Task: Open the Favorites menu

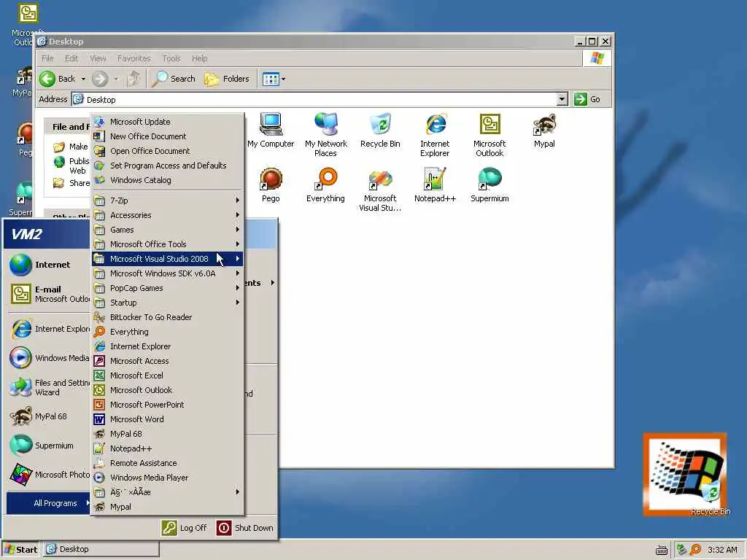Action: click(x=134, y=58)
